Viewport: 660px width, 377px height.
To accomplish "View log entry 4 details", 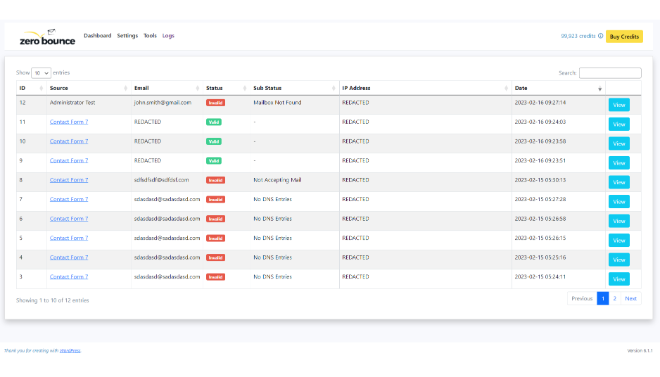I will click(x=619, y=260).
